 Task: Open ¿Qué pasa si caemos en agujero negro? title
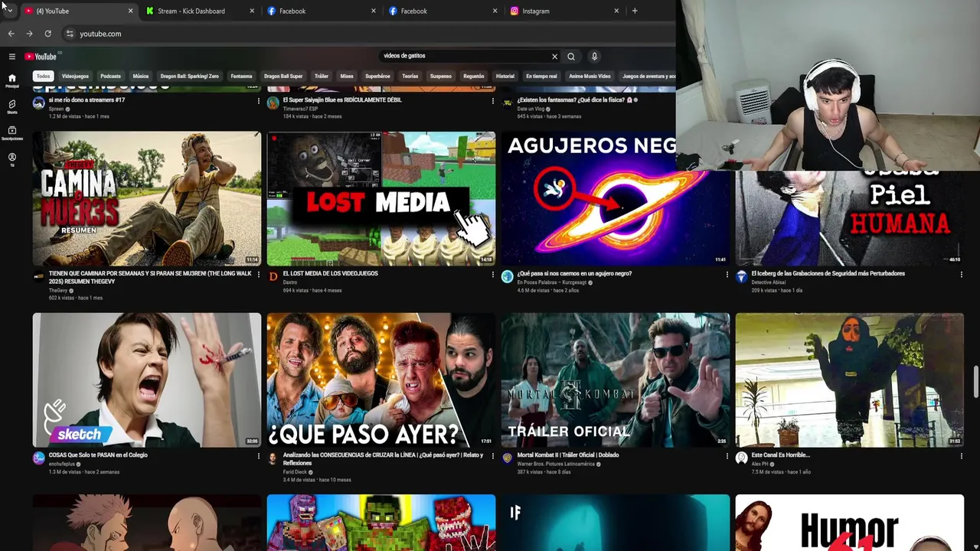[x=574, y=273]
